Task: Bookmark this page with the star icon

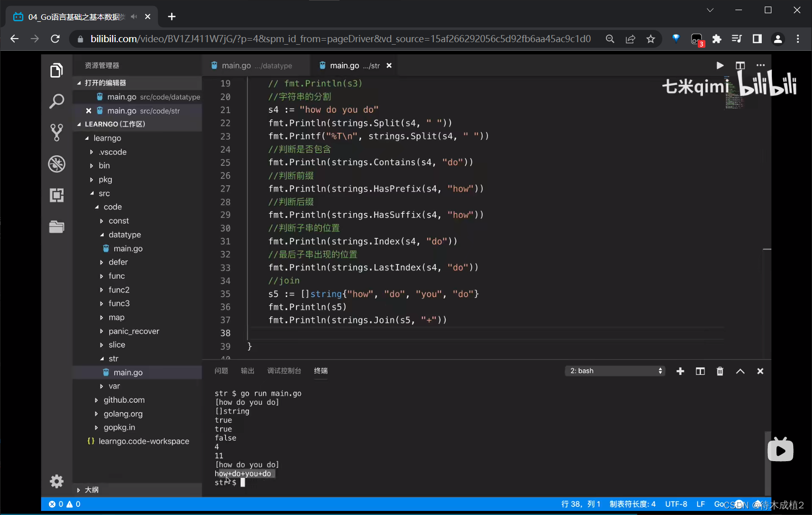Action: (651, 39)
